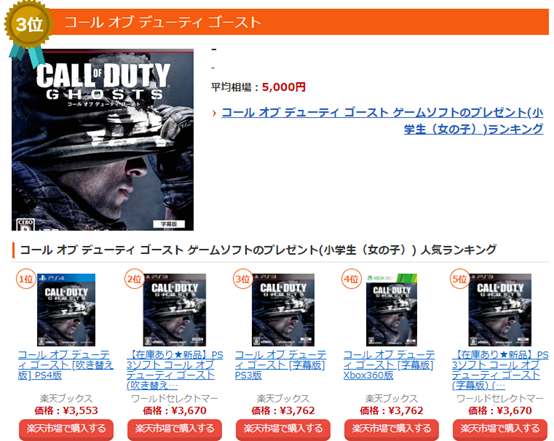Screen dimensions: 554x441
Task: Click the 5位 rank circle badge
Action: [x=460, y=279]
